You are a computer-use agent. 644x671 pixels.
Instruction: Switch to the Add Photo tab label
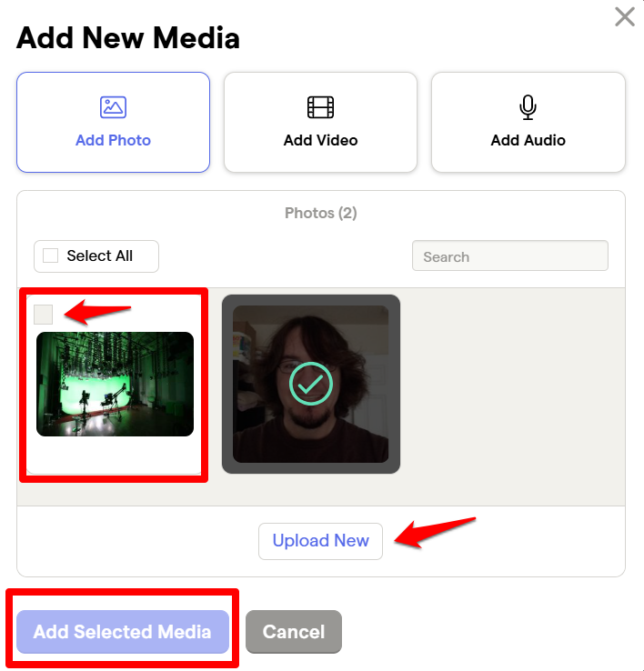113,140
